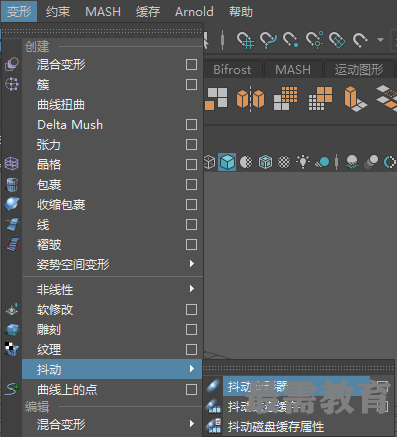The image size is (397, 437).
Task: Click the wire icon beside 线
Action: click(x=13, y=224)
